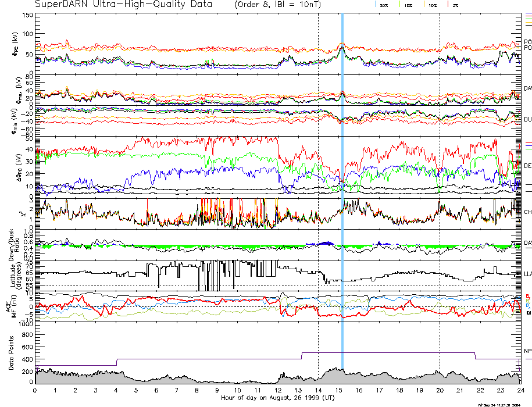Click hour '17' on the time axis
Screen dimensions: 532x407
tap(379, 390)
